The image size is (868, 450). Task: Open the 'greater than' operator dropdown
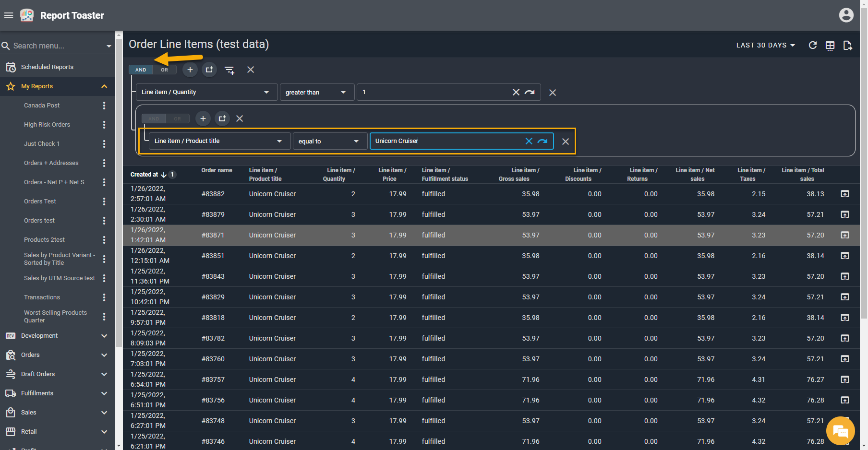point(315,93)
